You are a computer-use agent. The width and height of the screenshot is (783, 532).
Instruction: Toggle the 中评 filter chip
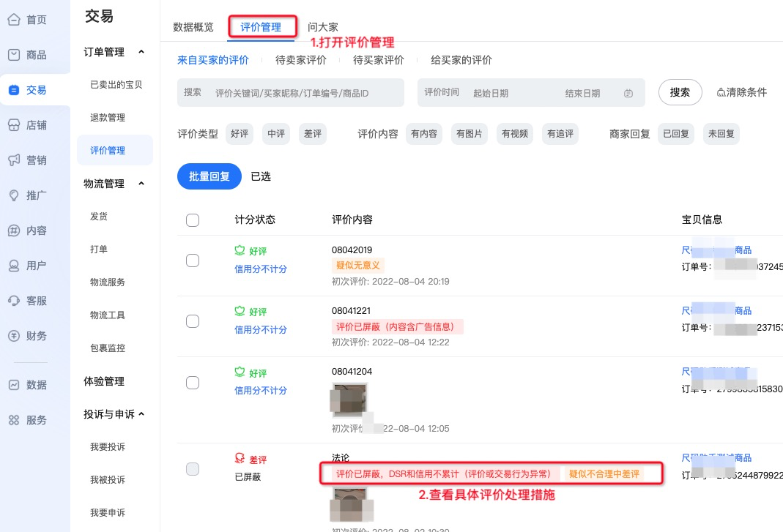276,134
